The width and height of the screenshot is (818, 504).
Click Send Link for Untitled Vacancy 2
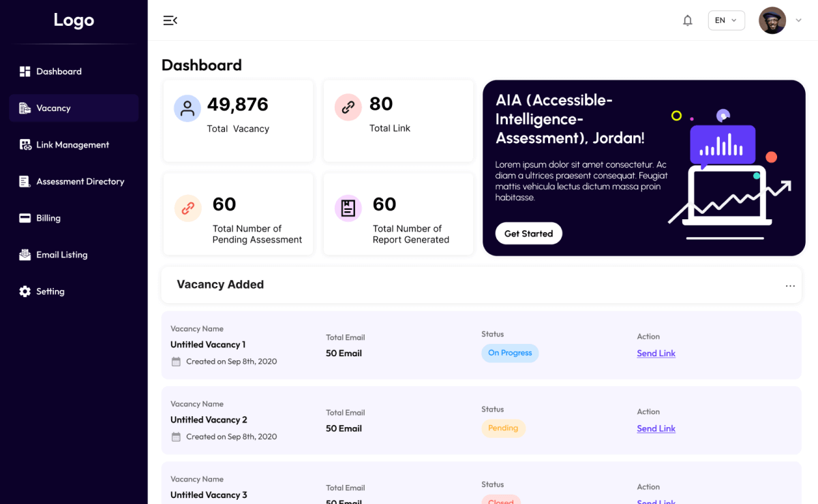[x=656, y=428]
